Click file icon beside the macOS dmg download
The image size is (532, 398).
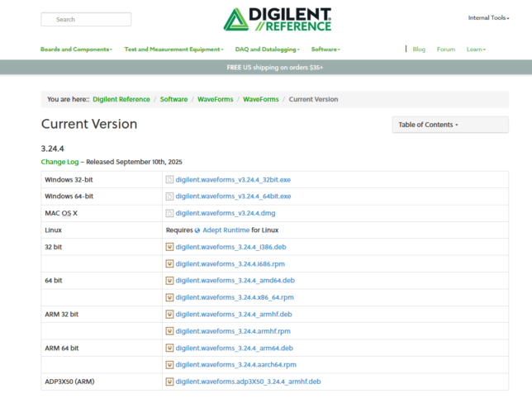(169, 213)
